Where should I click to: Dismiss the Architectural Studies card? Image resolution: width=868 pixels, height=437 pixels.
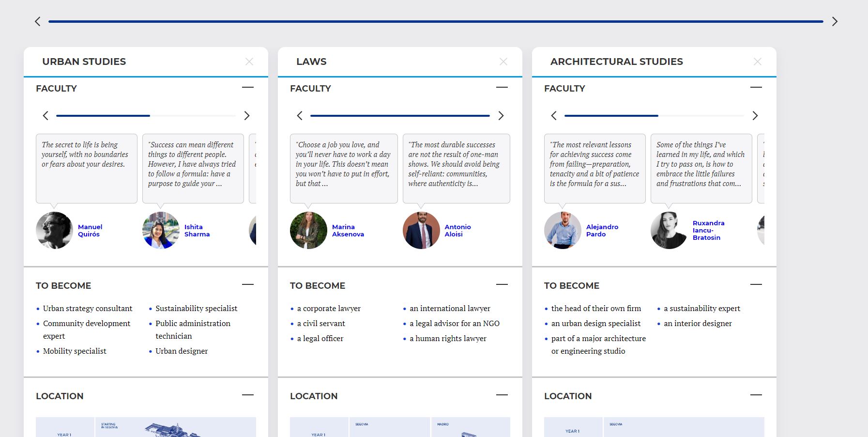(758, 62)
